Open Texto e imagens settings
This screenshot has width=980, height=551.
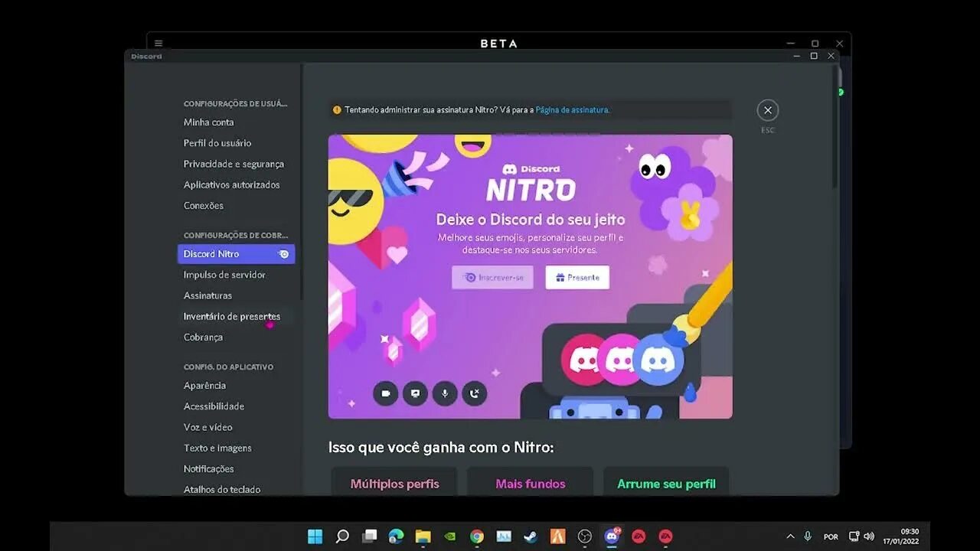point(236,448)
